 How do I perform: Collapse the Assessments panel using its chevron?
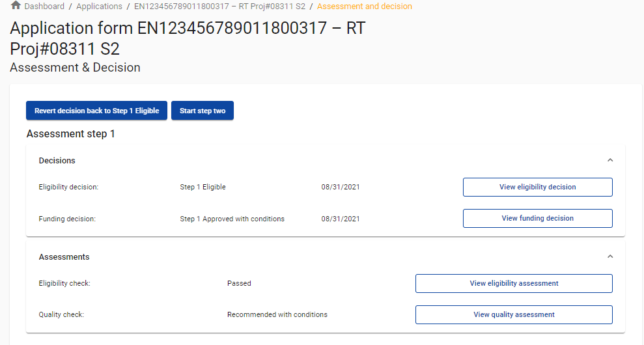610,256
